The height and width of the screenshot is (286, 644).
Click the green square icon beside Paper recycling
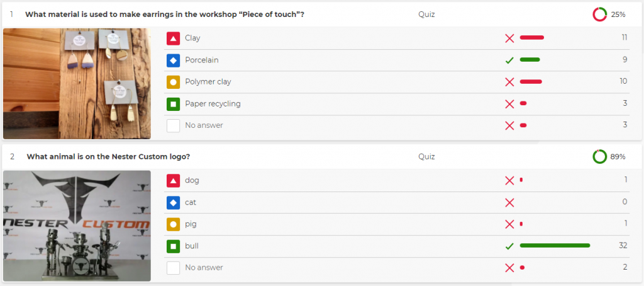click(174, 104)
